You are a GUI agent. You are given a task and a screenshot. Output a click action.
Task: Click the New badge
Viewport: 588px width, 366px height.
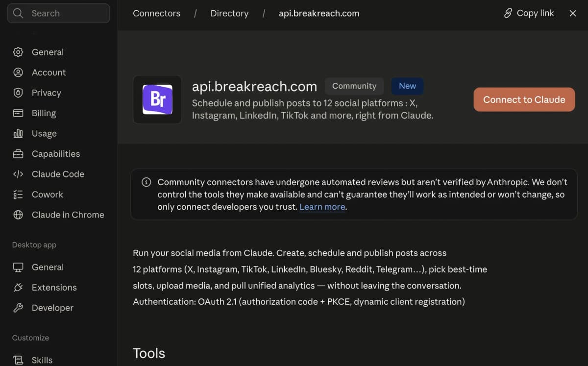[x=407, y=86]
